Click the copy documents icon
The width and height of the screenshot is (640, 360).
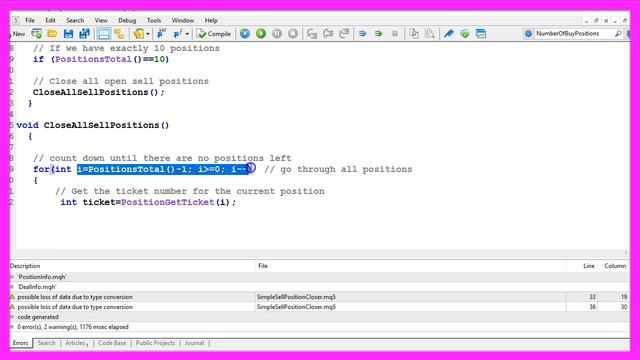413,34
